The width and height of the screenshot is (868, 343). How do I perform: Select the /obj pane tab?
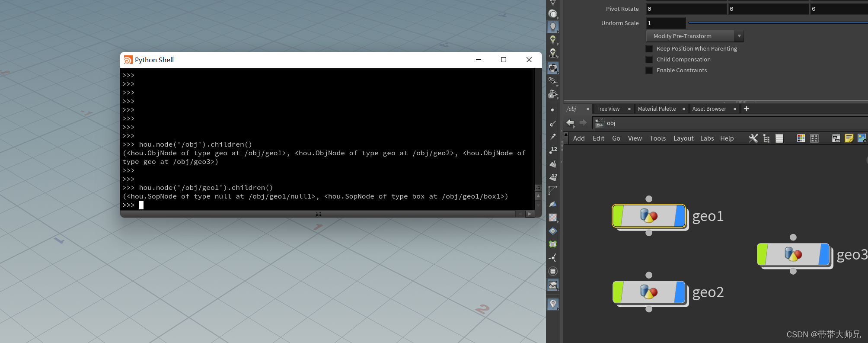coord(572,109)
